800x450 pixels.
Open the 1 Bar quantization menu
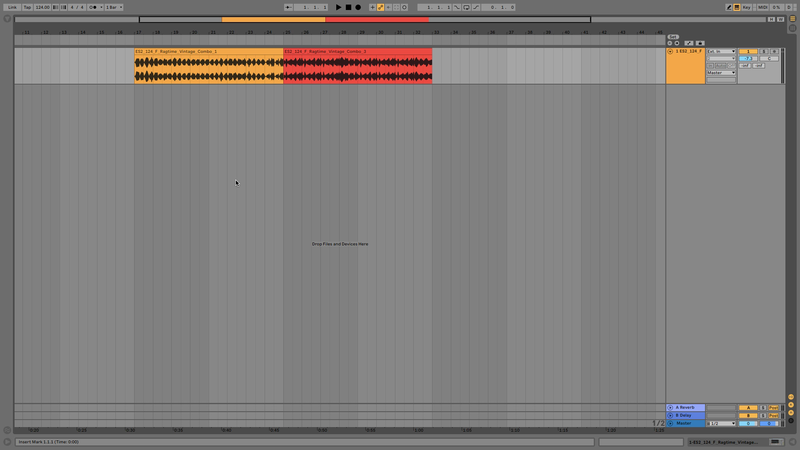(114, 7)
